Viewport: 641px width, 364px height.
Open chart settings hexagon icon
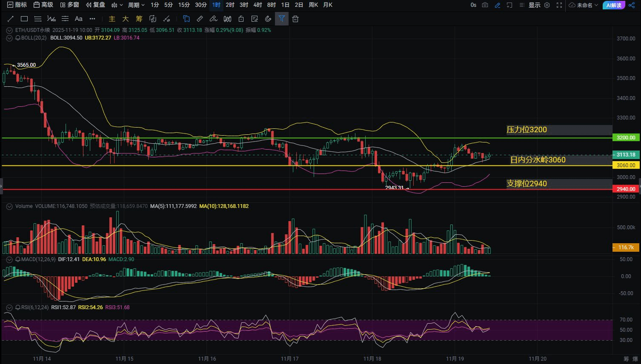click(x=547, y=5)
